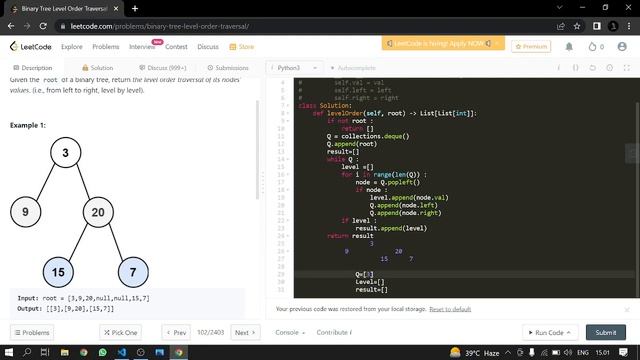
Task: Open Explore in the top navigation
Action: pyautogui.click(x=72, y=47)
